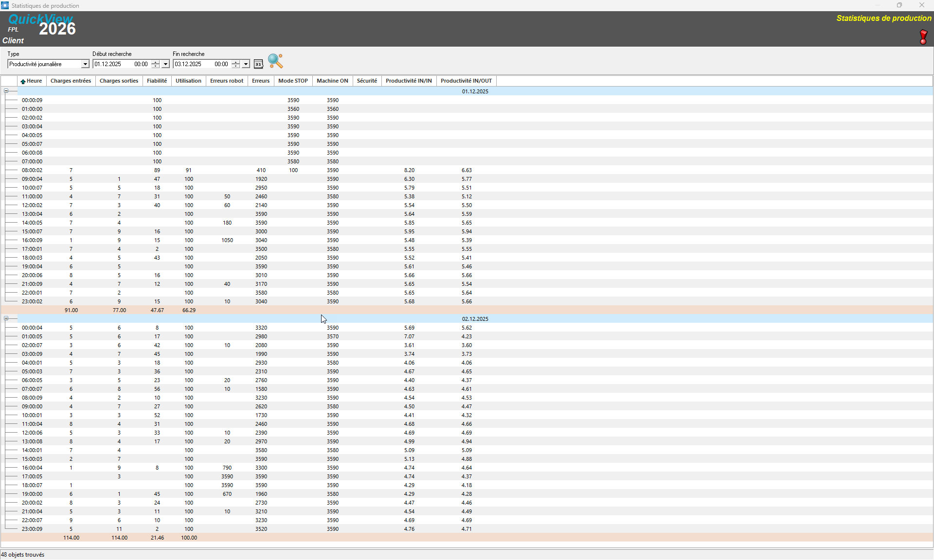The image size is (934, 560).
Task: Click the Machine ON column header
Action: point(332,81)
